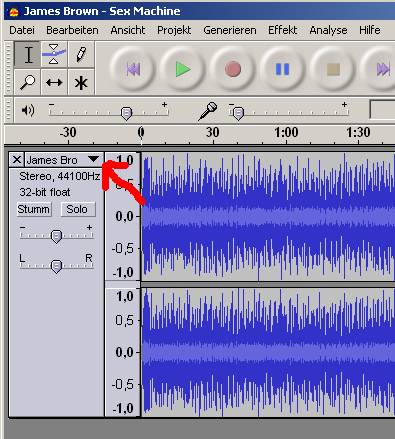Activate the Zoom magnifier tool
This screenshot has height=439, width=395.
coord(28,82)
